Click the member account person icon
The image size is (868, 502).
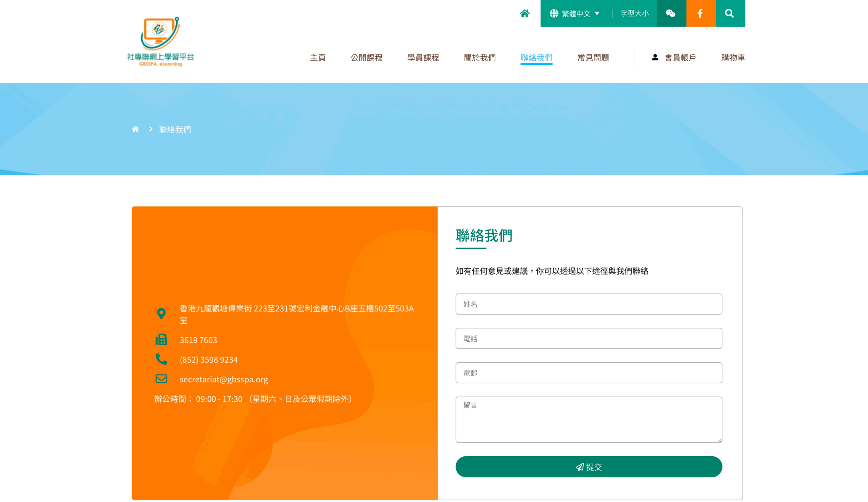click(x=655, y=58)
